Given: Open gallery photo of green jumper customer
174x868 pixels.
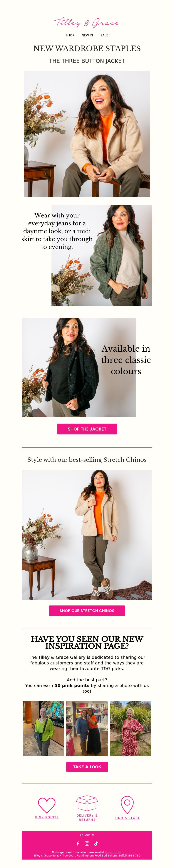Looking at the screenshot, I should click(x=43, y=729).
